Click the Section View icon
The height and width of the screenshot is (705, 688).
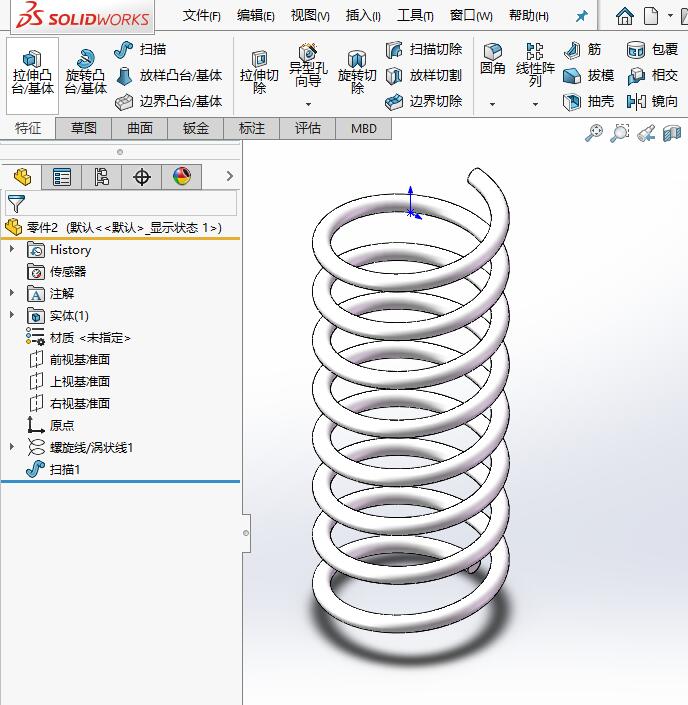pyautogui.click(x=672, y=133)
